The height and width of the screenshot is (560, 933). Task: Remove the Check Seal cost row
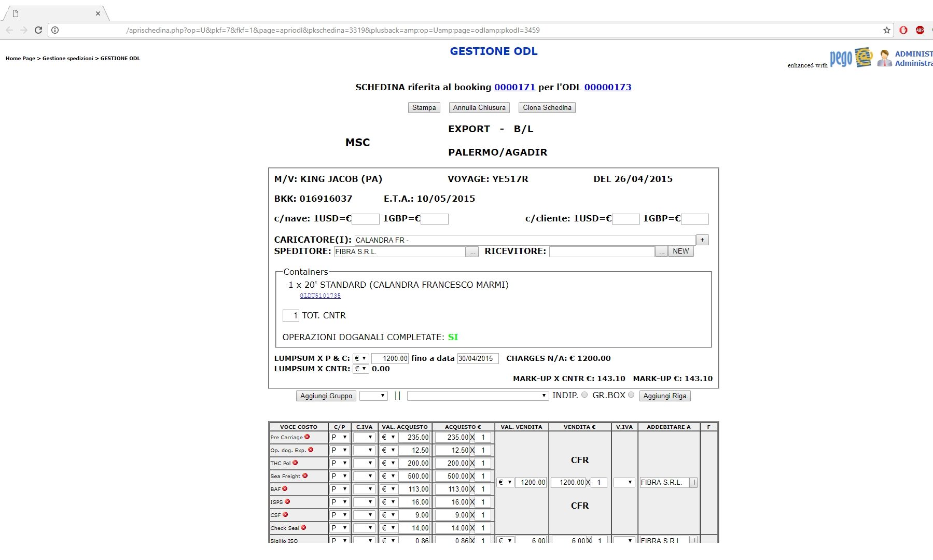tap(303, 528)
